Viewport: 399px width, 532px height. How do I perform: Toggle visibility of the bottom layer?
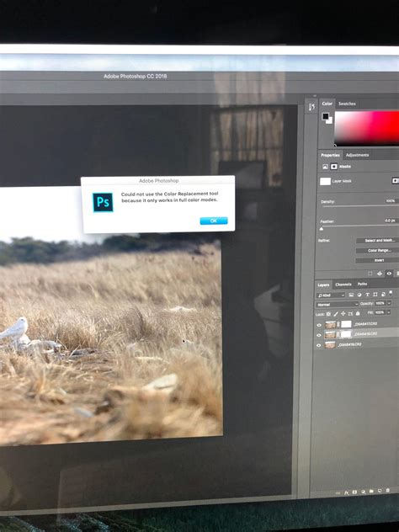pos(318,345)
